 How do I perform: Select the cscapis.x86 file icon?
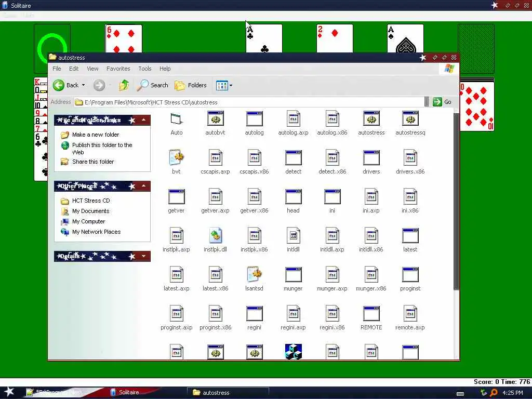(x=254, y=158)
